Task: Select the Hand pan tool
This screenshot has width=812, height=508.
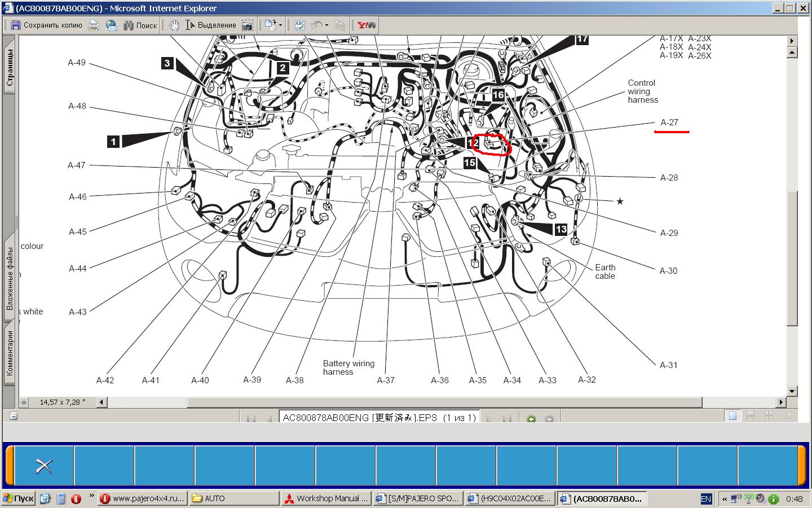Action: [174, 25]
